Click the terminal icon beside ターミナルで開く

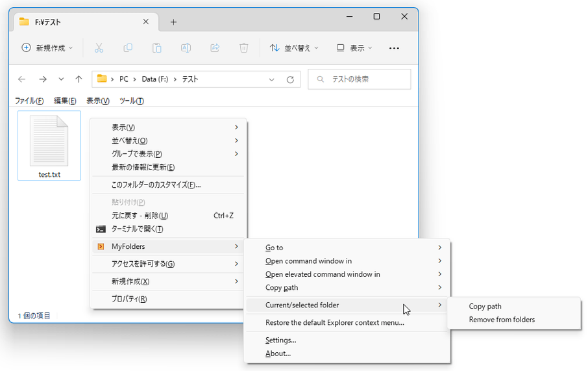coord(101,229)
